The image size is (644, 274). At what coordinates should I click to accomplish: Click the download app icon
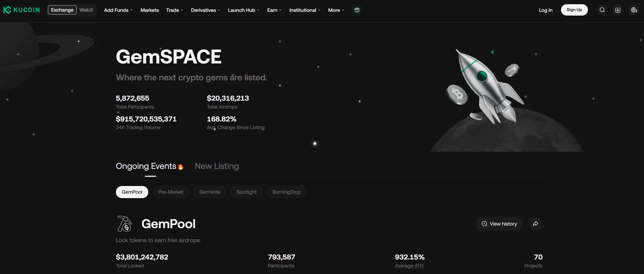click(618, 10)
